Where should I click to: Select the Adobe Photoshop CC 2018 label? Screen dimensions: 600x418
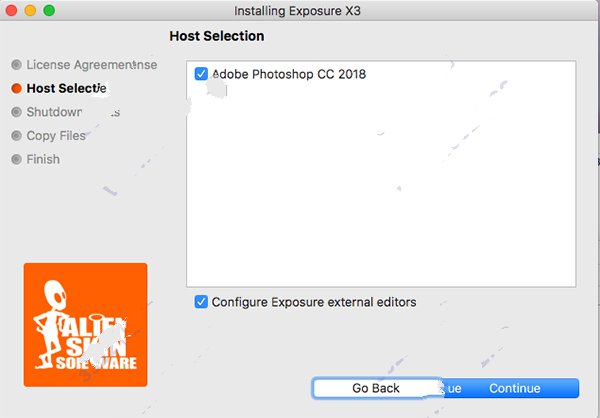(x=289, y=74)
